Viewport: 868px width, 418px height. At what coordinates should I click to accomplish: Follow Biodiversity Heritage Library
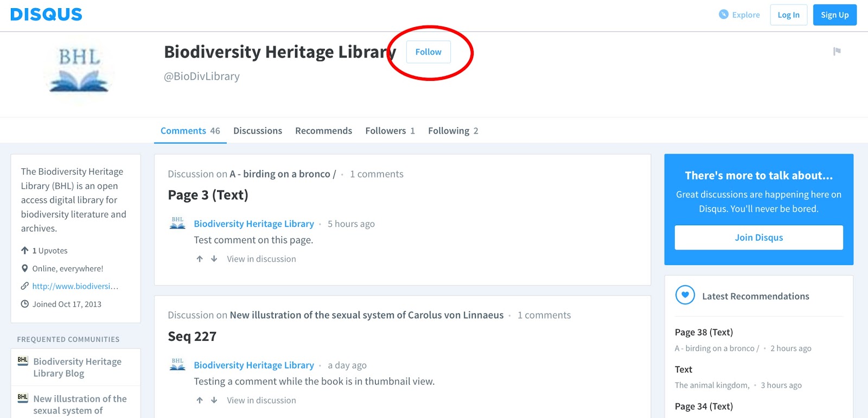(x=428, y=52)
